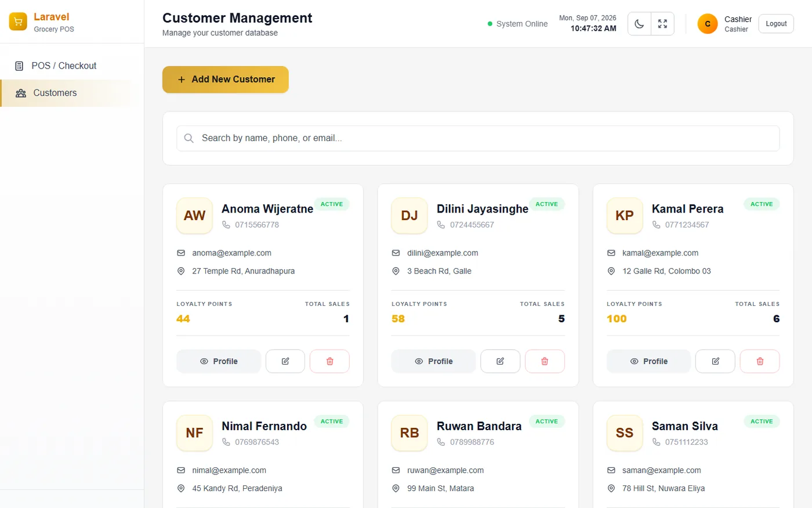View Kamal Perera's profile
812x508 pixels.
click(x=648, y=361)
